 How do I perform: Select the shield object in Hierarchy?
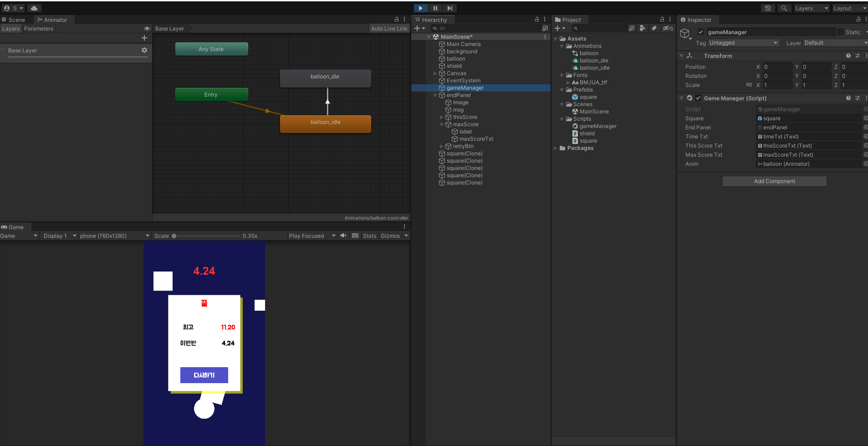(454, 66)
